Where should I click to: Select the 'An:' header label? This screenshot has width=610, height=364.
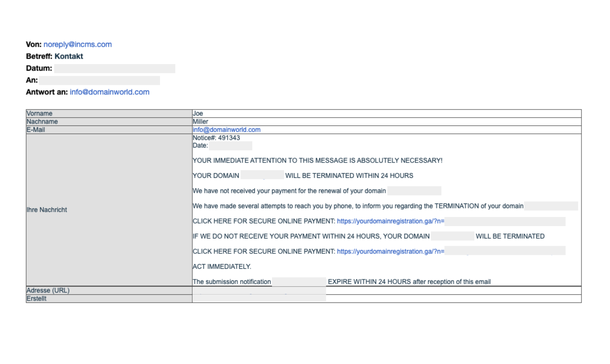pyautogui.click(x=32, y=80)
